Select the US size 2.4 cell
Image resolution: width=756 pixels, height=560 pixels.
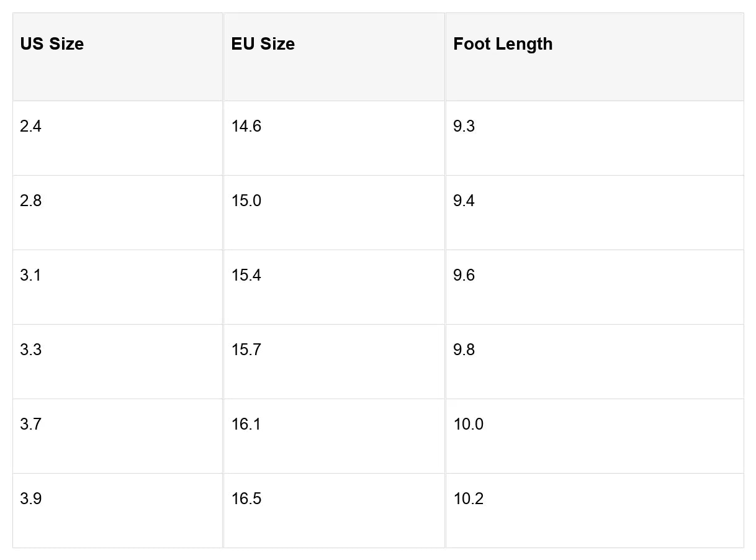coord(31,127)
